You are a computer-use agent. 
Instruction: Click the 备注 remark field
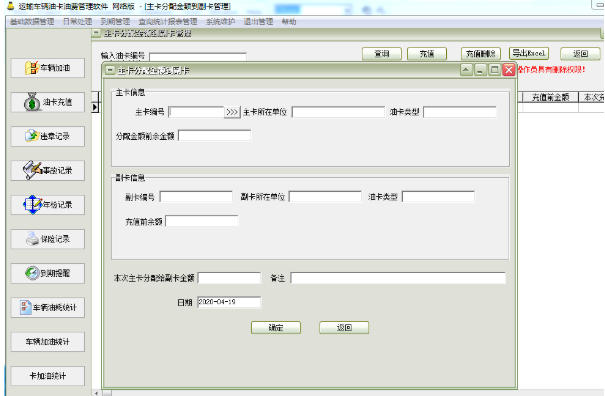[398, 278]
